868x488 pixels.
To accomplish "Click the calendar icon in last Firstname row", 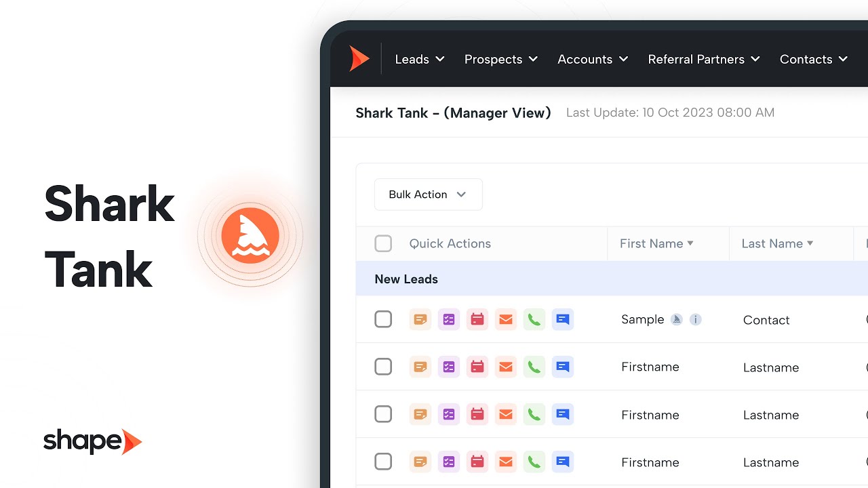I will click(x=477, y=462).
